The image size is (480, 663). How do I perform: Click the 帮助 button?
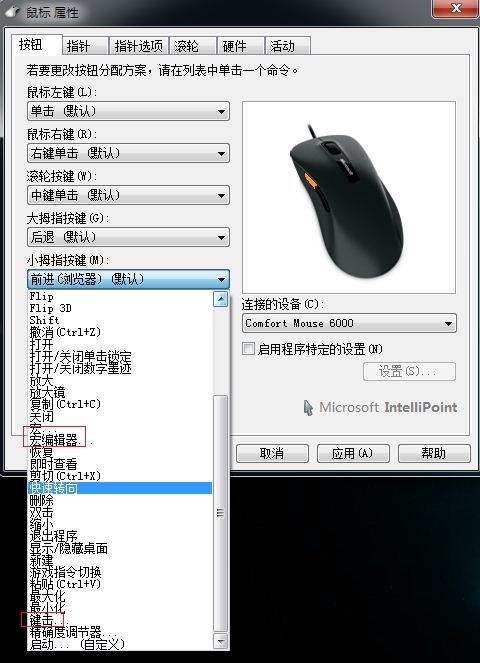tap(434, 454)
